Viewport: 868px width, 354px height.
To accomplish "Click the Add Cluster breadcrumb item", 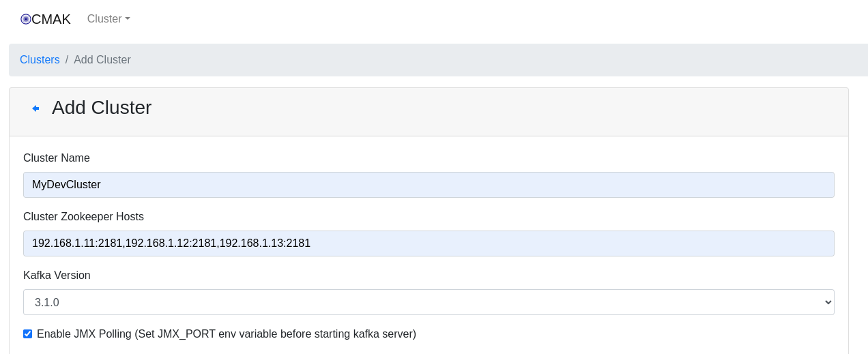I will pos(102,60).
